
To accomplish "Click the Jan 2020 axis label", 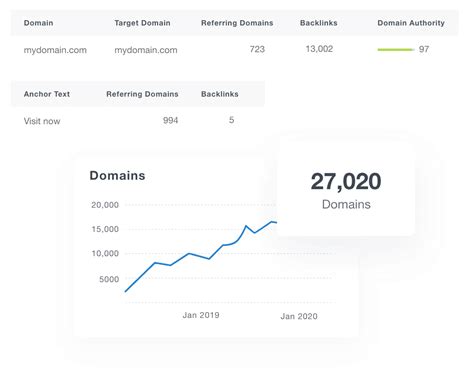I will (299, 316).
